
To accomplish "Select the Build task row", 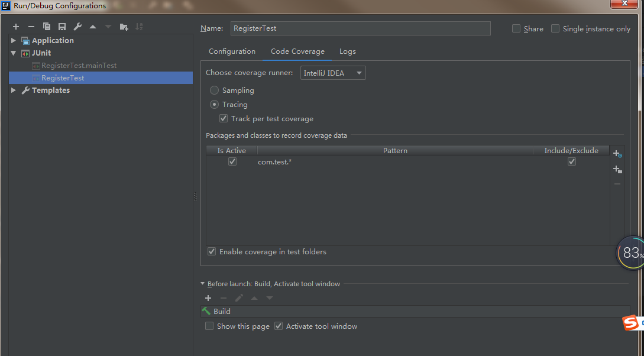I will [415, 311].
